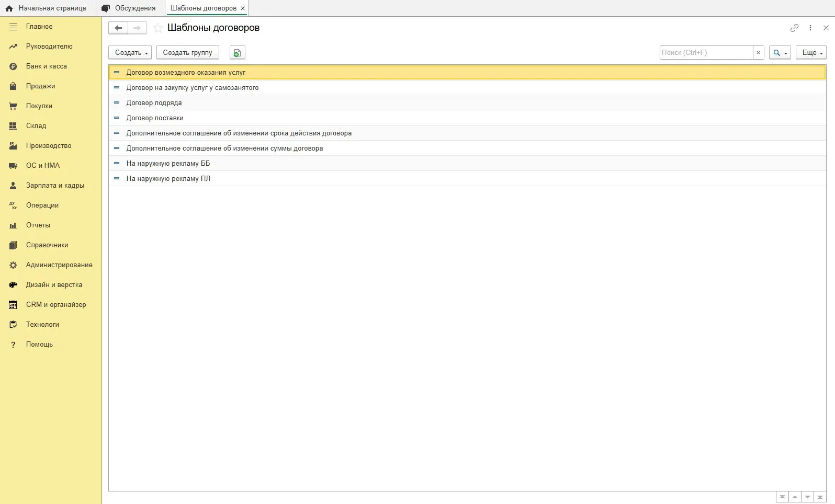Select the Договор подряда row
Image resolution: width=835 pixels, height=504 pixels.
[x=467, y=103]
